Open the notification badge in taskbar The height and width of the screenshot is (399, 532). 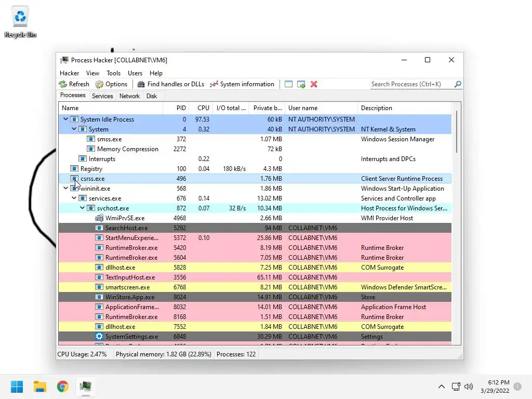(x=517, y=387)
